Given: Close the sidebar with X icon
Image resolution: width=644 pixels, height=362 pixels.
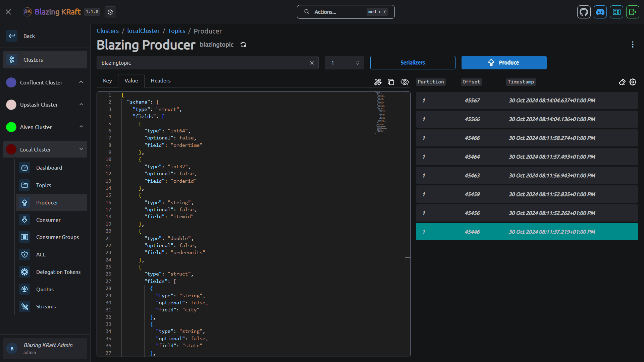Looking at the screenshot, I should point(9,12).
